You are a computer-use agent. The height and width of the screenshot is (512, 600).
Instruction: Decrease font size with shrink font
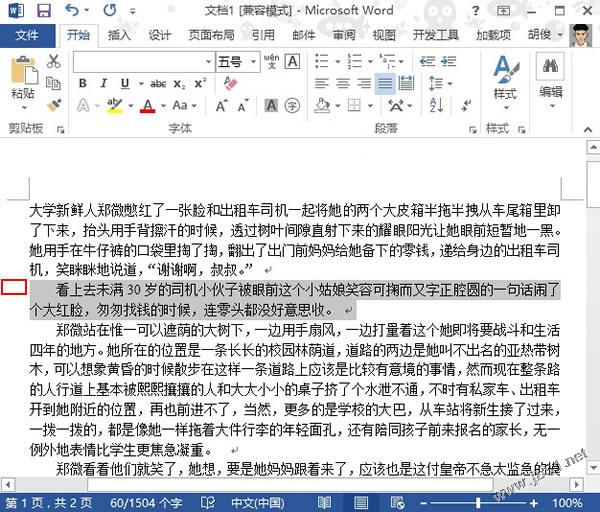pos(243,105)
